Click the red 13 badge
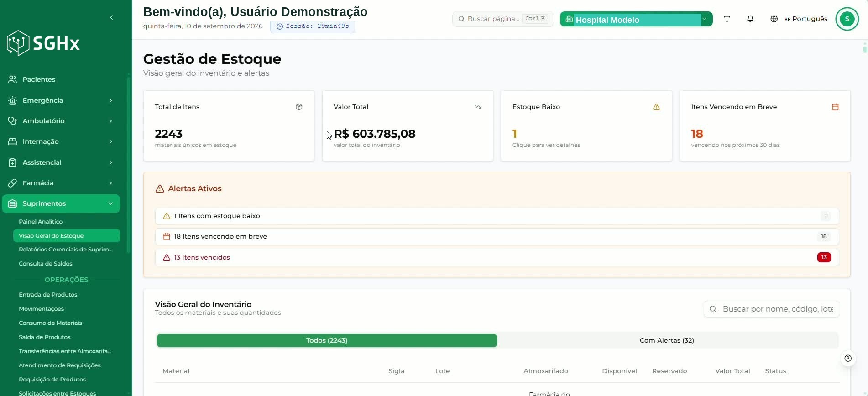Image resolution: width=868 pixels, height=396 pixels. tap(824, 257)
